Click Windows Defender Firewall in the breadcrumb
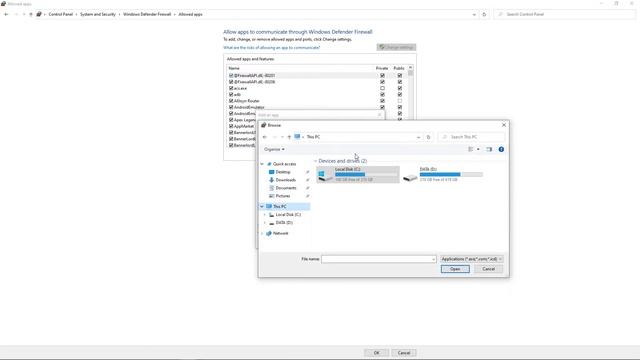 pos(147,14)
